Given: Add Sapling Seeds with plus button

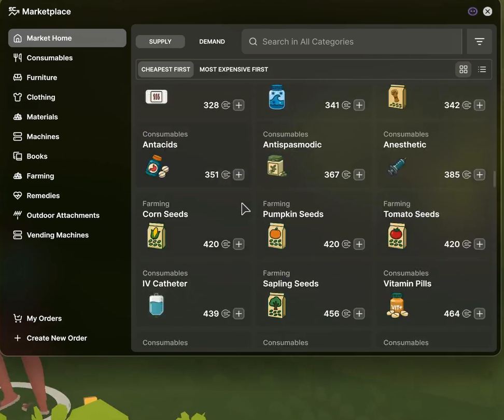Looking at the screenshot, I should click(x=359, y=313).
